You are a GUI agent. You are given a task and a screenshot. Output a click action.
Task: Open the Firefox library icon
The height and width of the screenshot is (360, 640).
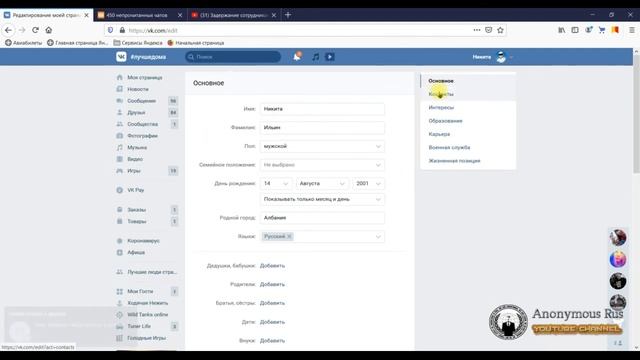(x=562, y=30)
